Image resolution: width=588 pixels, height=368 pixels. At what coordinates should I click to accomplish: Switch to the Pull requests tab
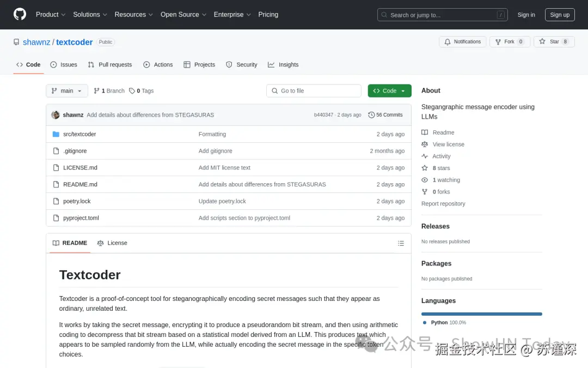pyautogui.click(x=110, y=64)
